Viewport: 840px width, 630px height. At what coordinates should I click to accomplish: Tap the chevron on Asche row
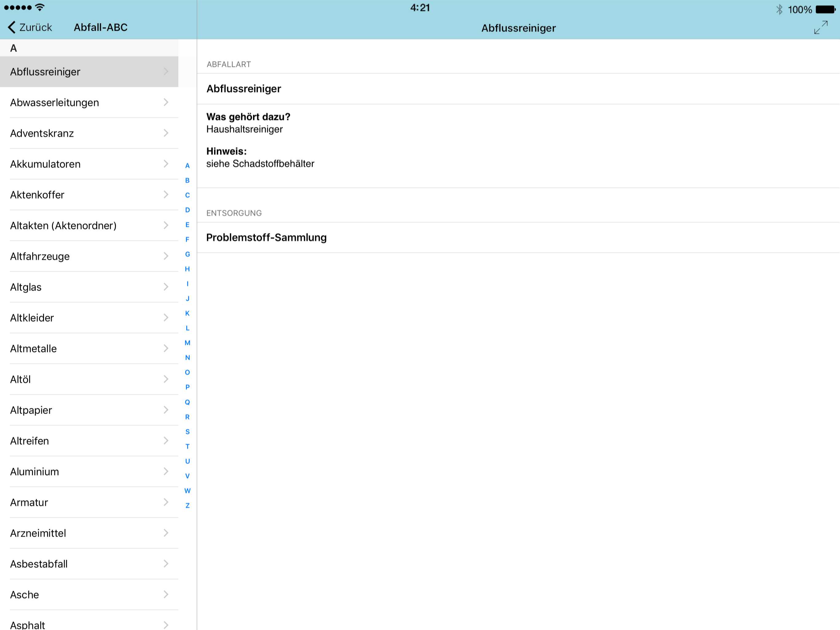pyautogui.click(x=166, y=595)
